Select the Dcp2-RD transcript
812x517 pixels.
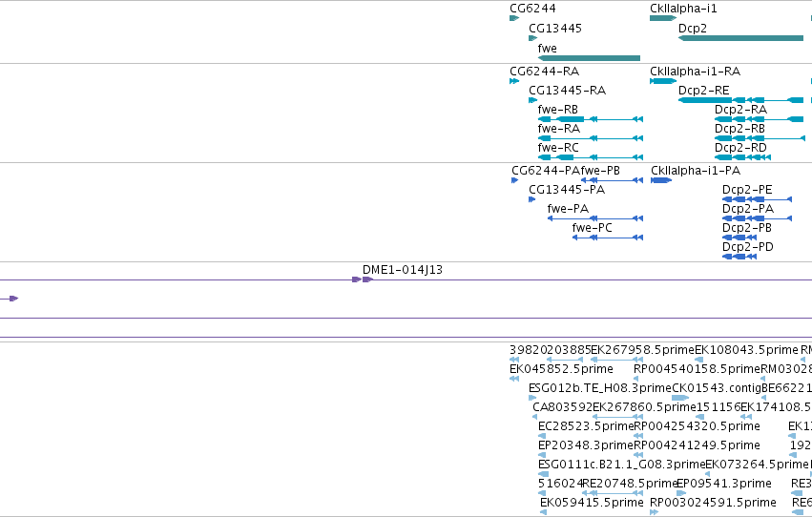(742, 157)
